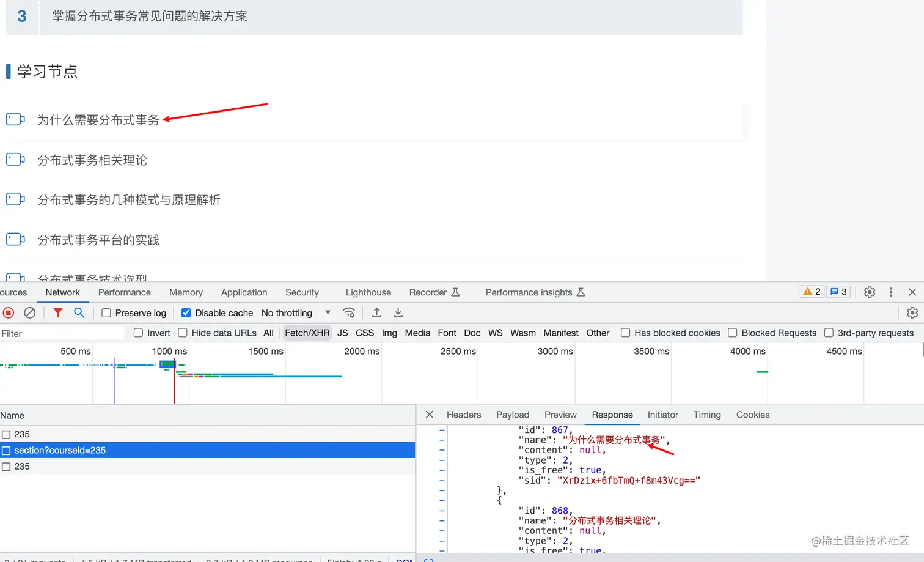
Task: Open the Memory tab
Action: click(x=186, y=292)
